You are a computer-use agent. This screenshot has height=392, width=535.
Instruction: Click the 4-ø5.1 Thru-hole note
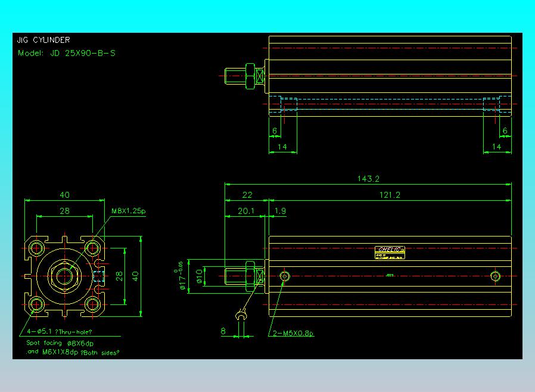pos(60,331)
